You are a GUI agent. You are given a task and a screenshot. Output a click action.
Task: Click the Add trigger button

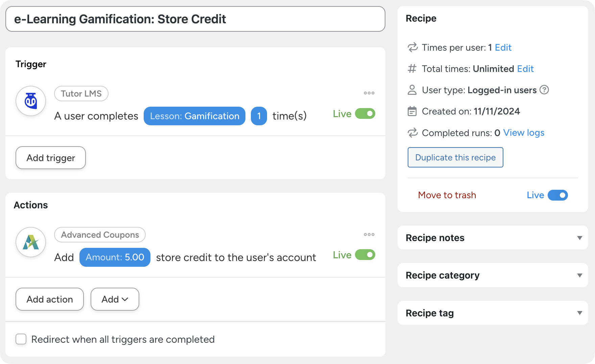pyautogui.click(x=51, y=158)
